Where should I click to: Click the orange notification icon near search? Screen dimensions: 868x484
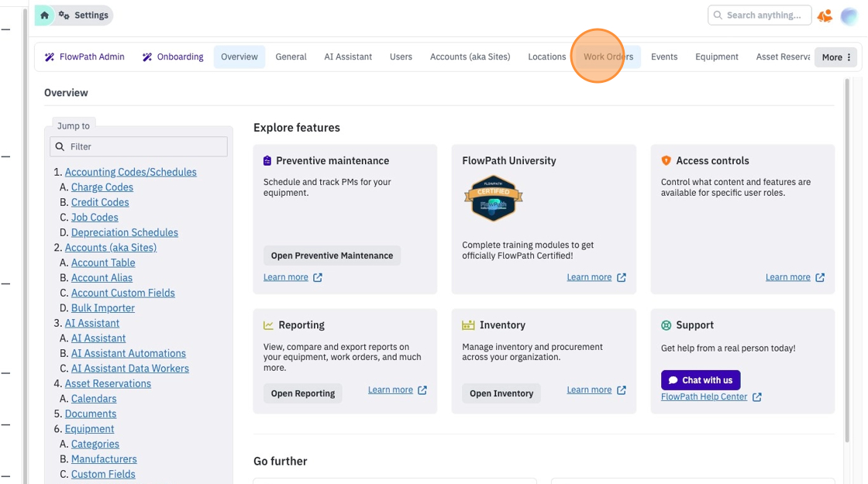[825, 15]
